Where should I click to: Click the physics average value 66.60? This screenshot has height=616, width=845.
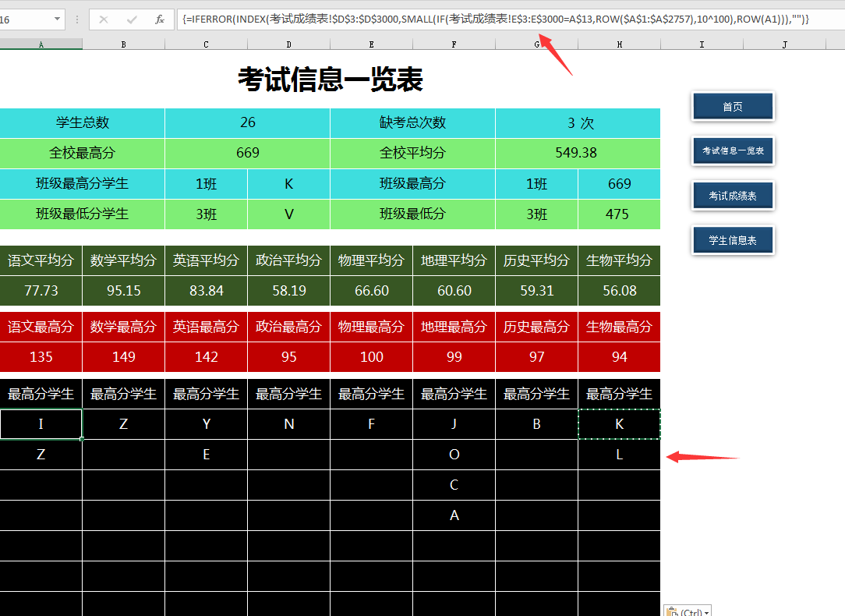[371, 291]
